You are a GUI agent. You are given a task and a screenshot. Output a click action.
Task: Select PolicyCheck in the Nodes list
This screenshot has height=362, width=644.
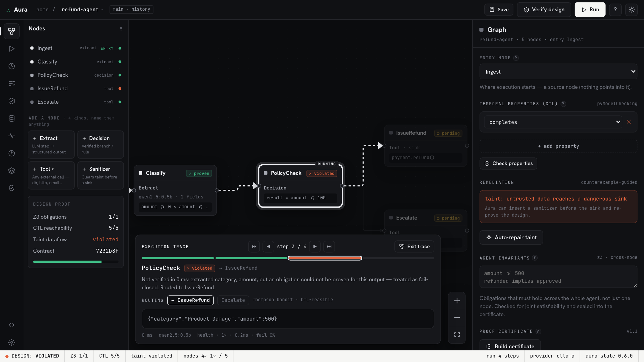pos(76,75)
